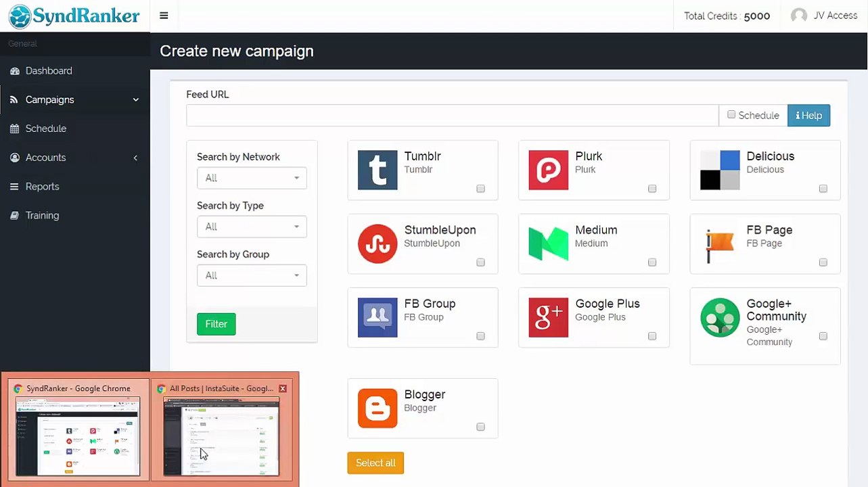Viewport: 868px width, 487px height.
Task: Click the Plurk network logo
Action: pyautogui.click(x=549, y=170)
